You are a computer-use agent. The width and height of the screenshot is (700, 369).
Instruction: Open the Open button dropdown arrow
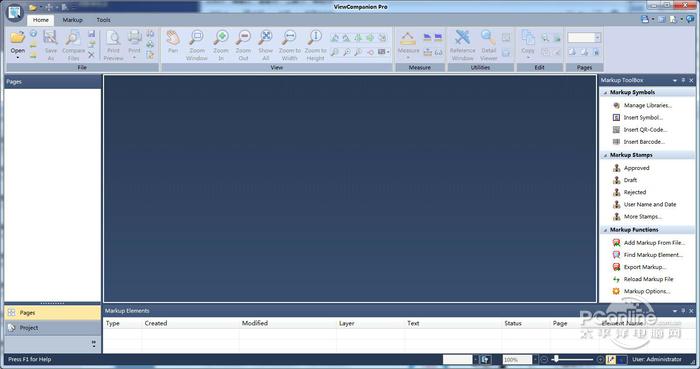18,58
